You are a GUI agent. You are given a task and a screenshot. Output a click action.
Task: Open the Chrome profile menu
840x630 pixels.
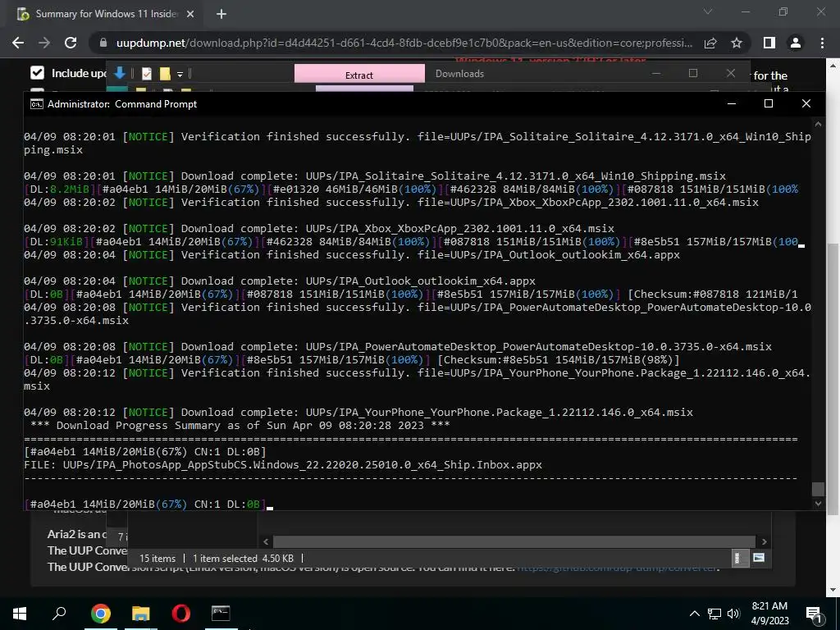click(x=796, y=43)
